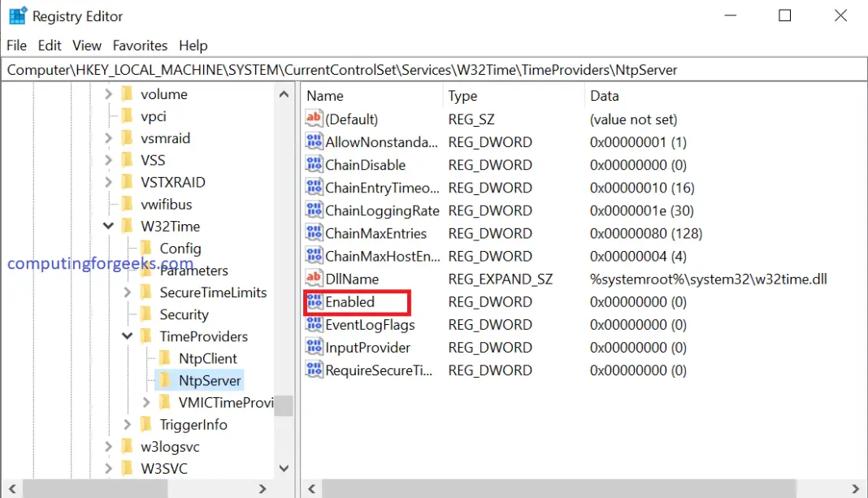This screenshot has width=868, height=498.
Task: Click the DWORD icon next to EventLogFlags
Action: point(315,324)
